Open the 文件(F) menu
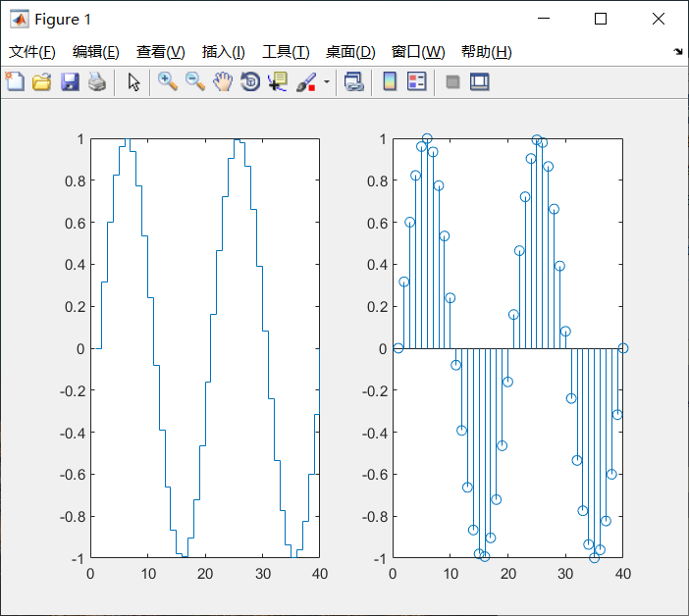The image size is (689, 616). [32, 52]
